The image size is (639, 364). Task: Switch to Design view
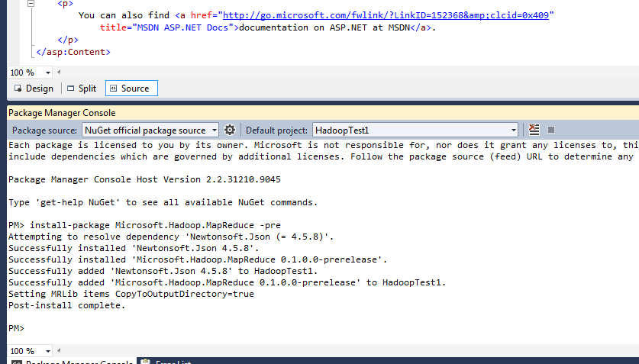(x=34, y=89)
